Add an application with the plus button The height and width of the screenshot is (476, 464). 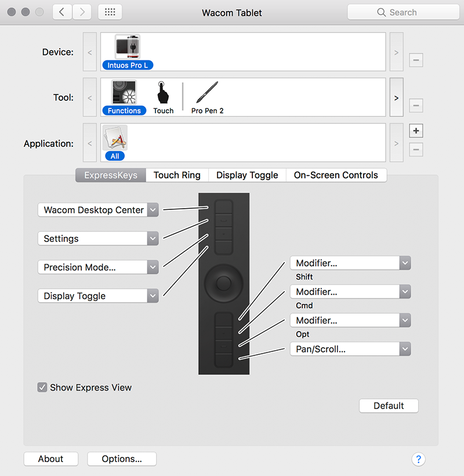click(x=416, y=131)
